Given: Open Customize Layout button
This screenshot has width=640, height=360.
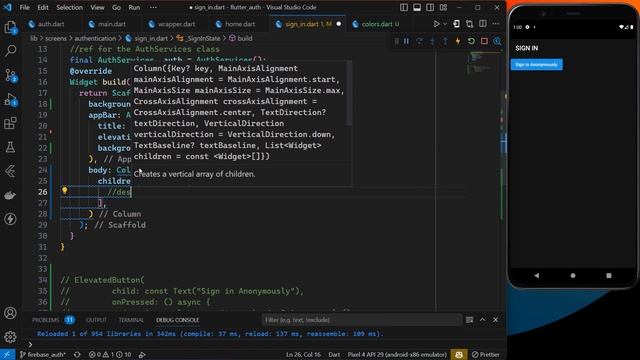Looking at the screenshot, I should [x=443, y=7].
